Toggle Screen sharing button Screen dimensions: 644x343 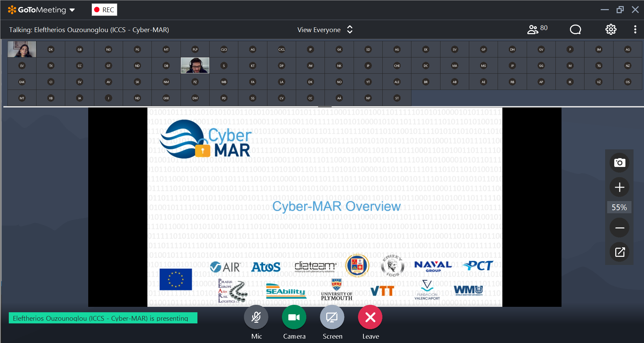click(x=332, y=317)
